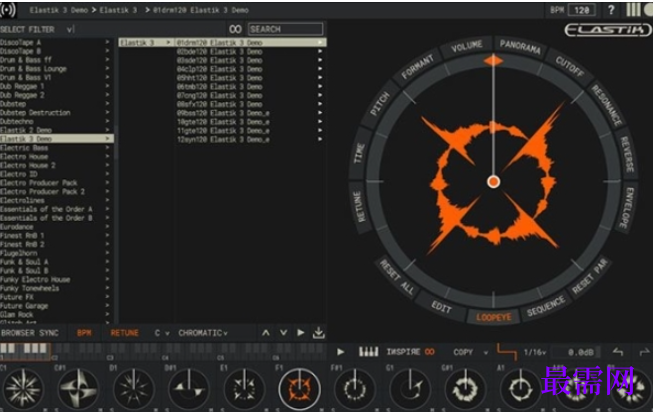Open the root key C dropdown
The width and height of the screenshot is (653, 412).
pos(162,333)
